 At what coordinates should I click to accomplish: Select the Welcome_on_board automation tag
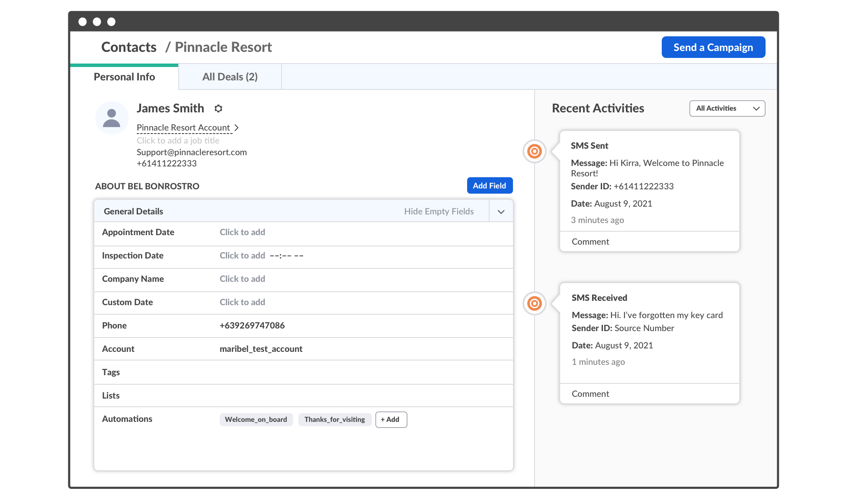tap(256, 419)
